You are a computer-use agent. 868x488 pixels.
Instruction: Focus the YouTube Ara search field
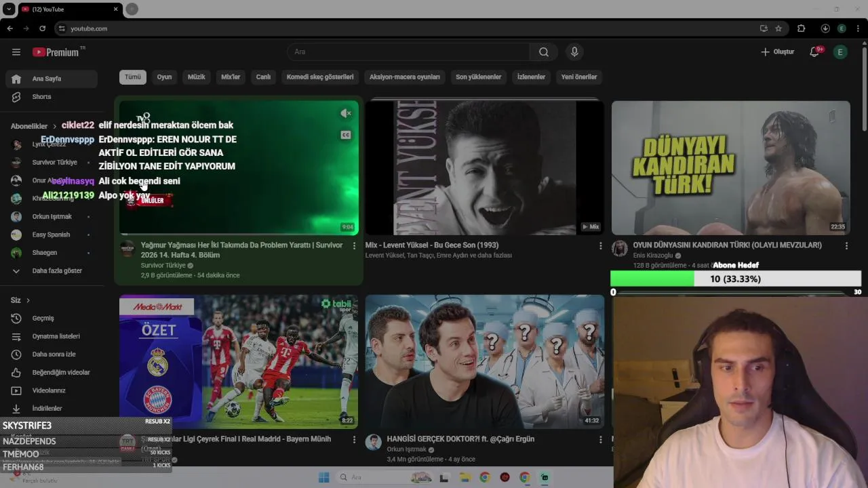click(x=409, y=52)
